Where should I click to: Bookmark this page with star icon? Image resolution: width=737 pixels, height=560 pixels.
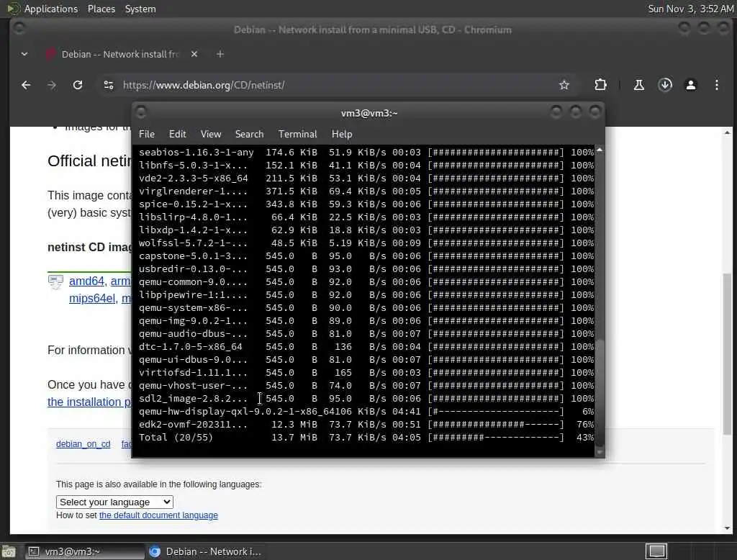tap(564, 85)
